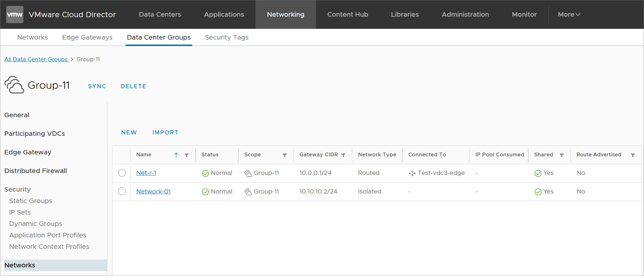
Task: Open Participating VDCs in sidebar
Action: point(35,134)
